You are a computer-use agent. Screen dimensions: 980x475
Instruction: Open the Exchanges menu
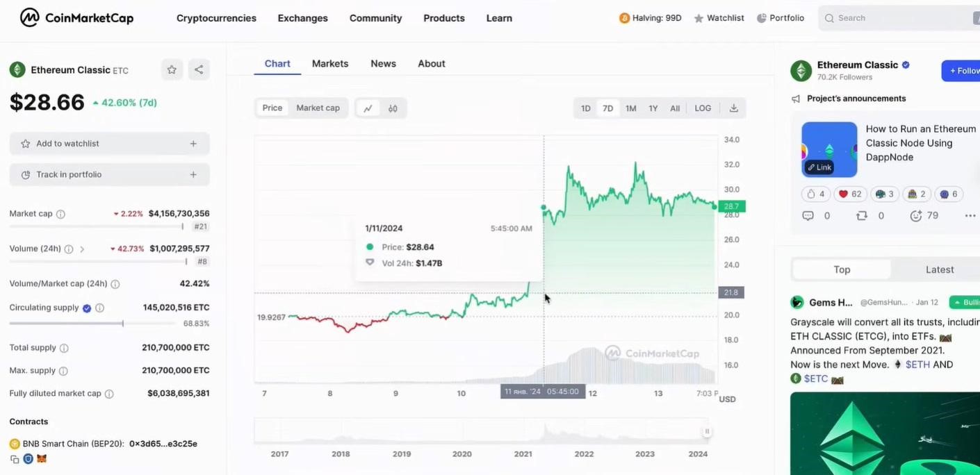[302, 18]
